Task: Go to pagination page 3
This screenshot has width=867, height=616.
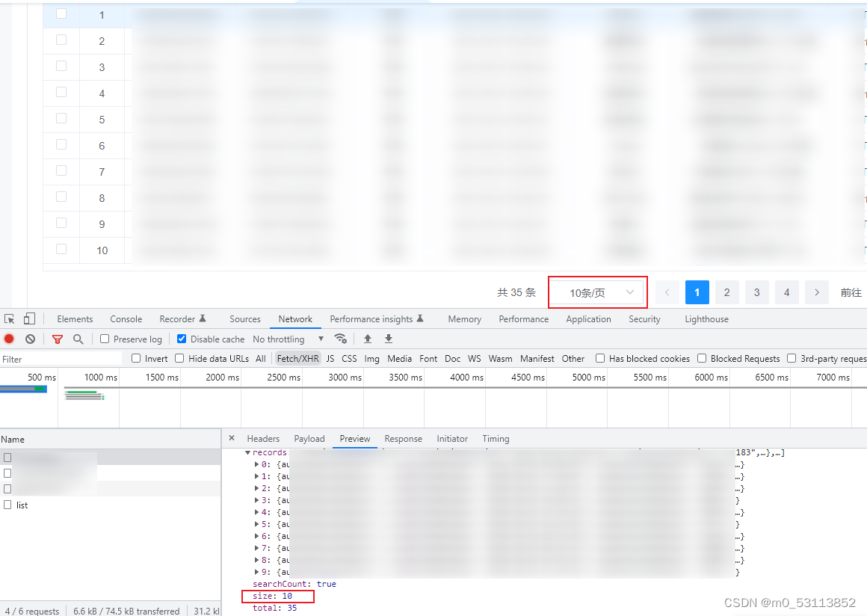Action: tap(756, 292)
